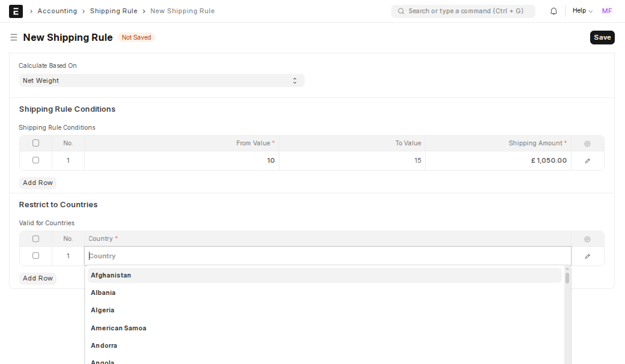625x364 pixels.
Task: Click the country list scrollbar thumb
Action: click(567, 278)
